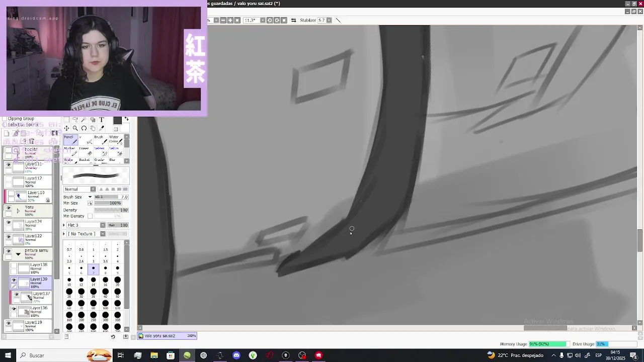Choose brush size 50 preset
This screenshot has height=362, width=644.
click(117, 294)
